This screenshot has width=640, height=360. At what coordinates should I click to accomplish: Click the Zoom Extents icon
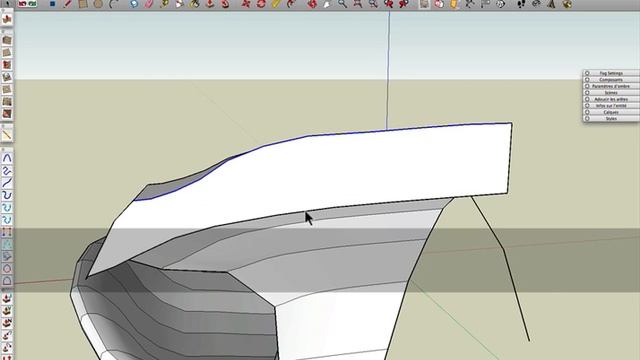click(373, 4)
